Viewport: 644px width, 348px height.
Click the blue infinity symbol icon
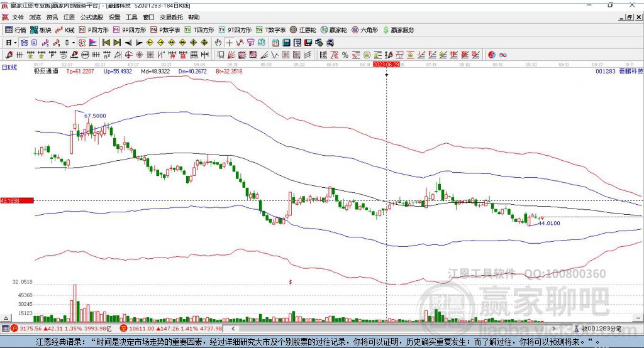click(x=502, y=55)
